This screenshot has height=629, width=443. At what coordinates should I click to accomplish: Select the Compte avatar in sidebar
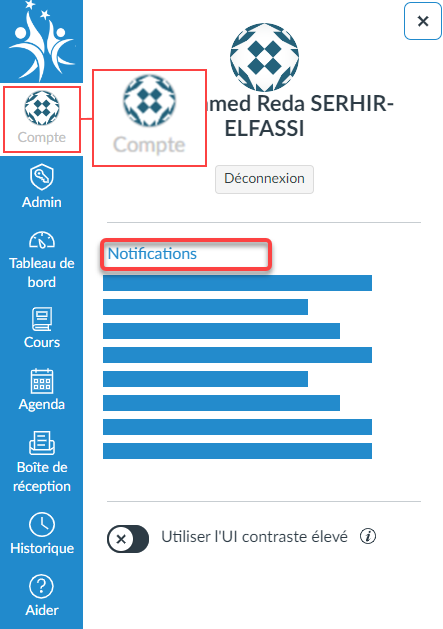(x=42, y=108)
